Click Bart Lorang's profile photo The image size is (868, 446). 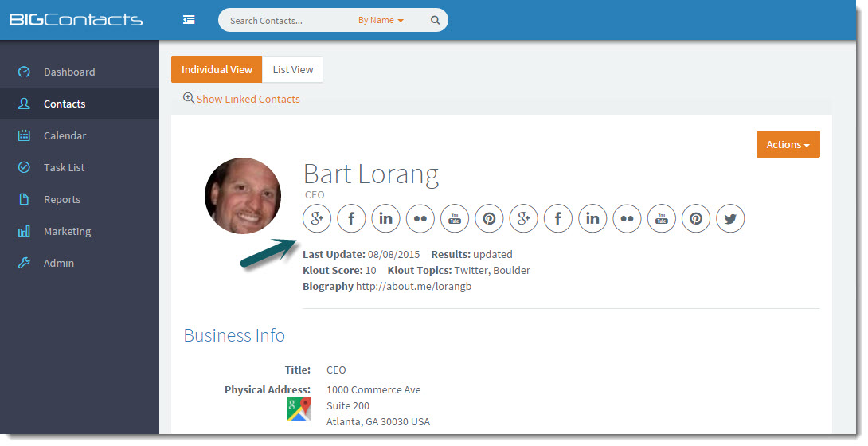click(243, 195)
